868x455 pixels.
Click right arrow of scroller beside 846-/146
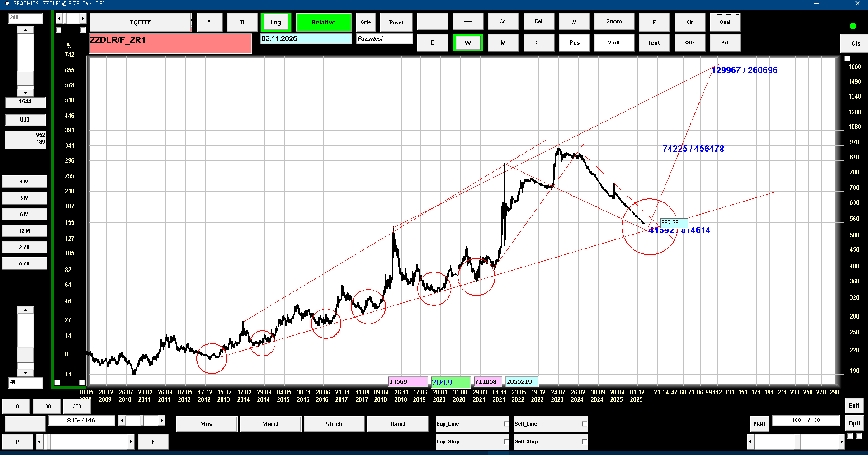161,421
